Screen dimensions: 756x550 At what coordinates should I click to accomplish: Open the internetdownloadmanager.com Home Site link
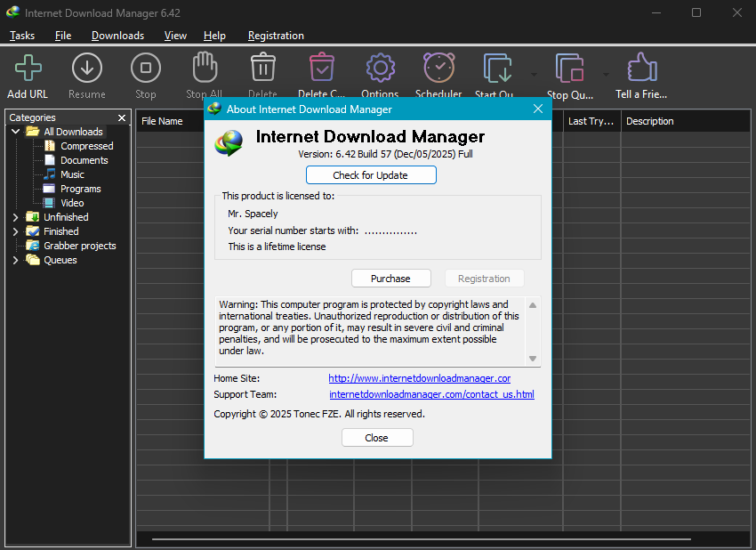419,378
